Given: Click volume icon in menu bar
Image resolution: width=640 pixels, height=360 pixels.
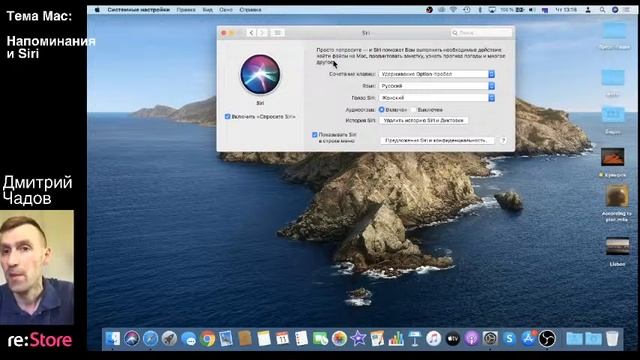Looking at the screenshot, I should tap(532, 9).
